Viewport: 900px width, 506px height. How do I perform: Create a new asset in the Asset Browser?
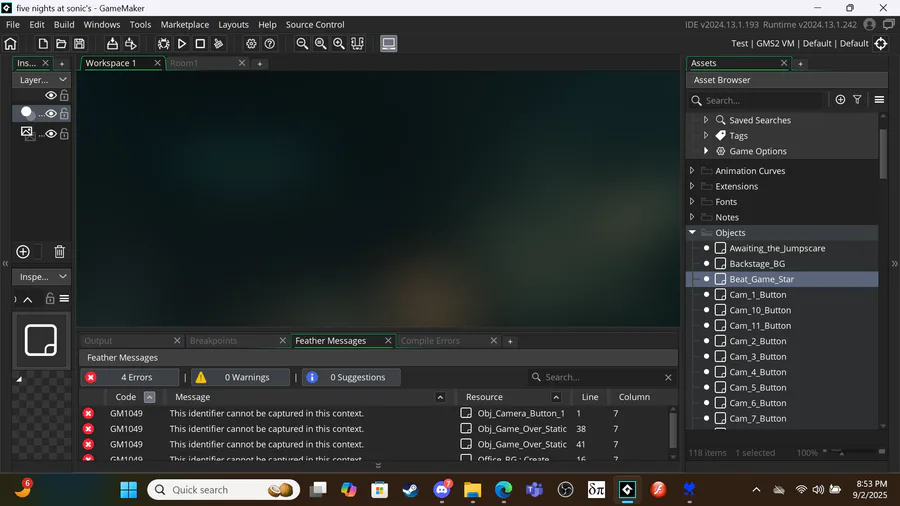pyautogui.click(x=840, y=100)
